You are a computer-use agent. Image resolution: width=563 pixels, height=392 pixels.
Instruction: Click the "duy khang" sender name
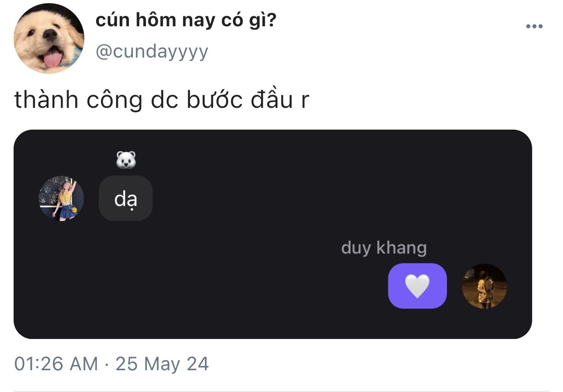pyautogui.click(x=384, y=248)
